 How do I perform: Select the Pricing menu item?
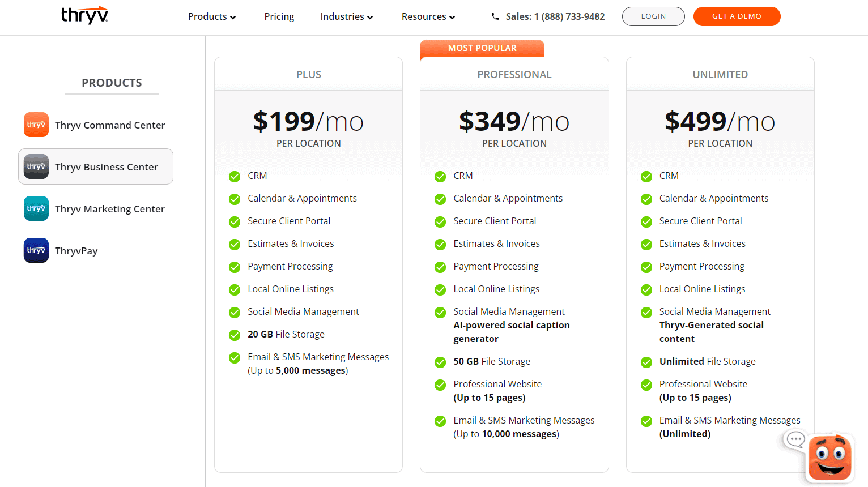coord(279,16)
